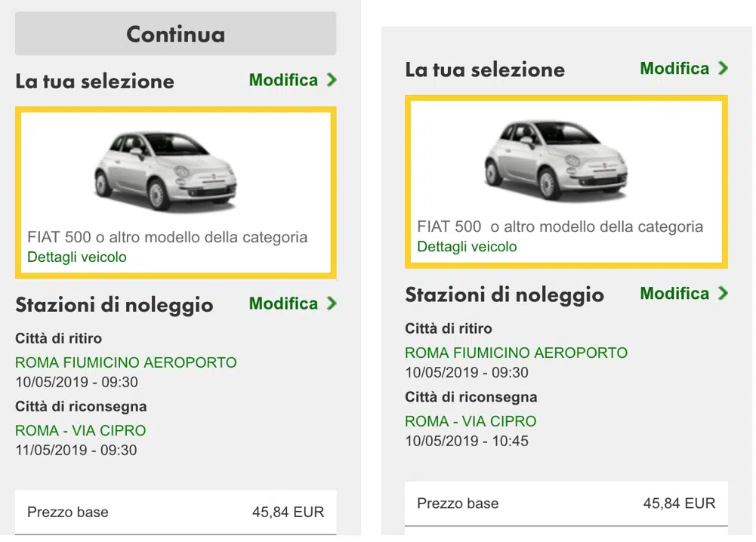Viewport: 756px width, 542px height.
Task: Open Dettagli veicolo link in right panel
Action: coord(467,247)
